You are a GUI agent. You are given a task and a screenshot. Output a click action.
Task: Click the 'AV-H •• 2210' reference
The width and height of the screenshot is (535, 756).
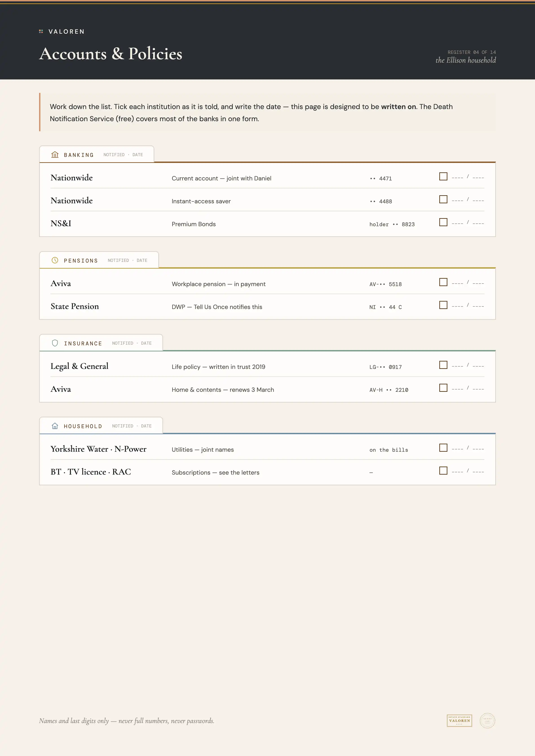tap(389, 390)
